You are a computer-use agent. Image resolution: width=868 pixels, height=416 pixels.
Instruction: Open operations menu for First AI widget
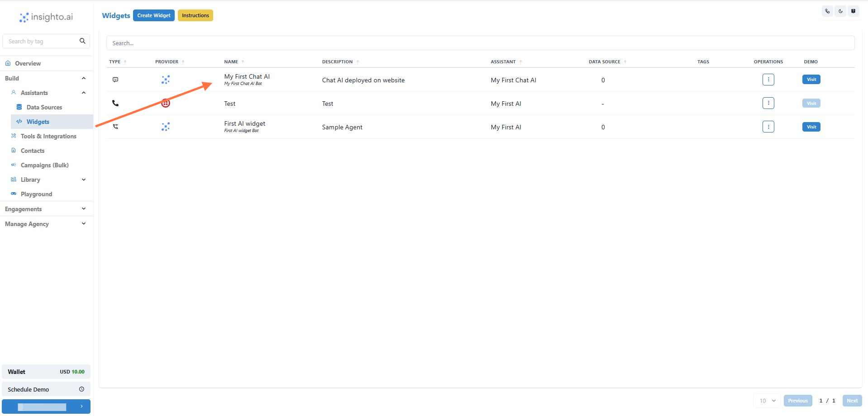[x=768, y=127]
